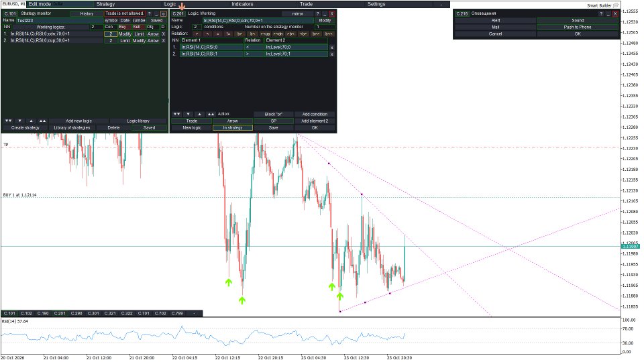Select the b> relation button
Image resolution: width=644 pixels, height=362 pixels.
click(x=239, y=34)
